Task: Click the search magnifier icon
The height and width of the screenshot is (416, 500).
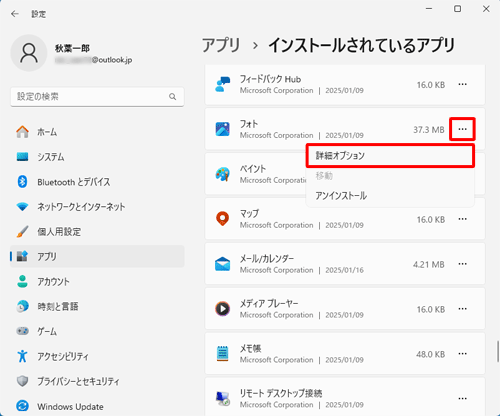Action: [x=172, y=97]
